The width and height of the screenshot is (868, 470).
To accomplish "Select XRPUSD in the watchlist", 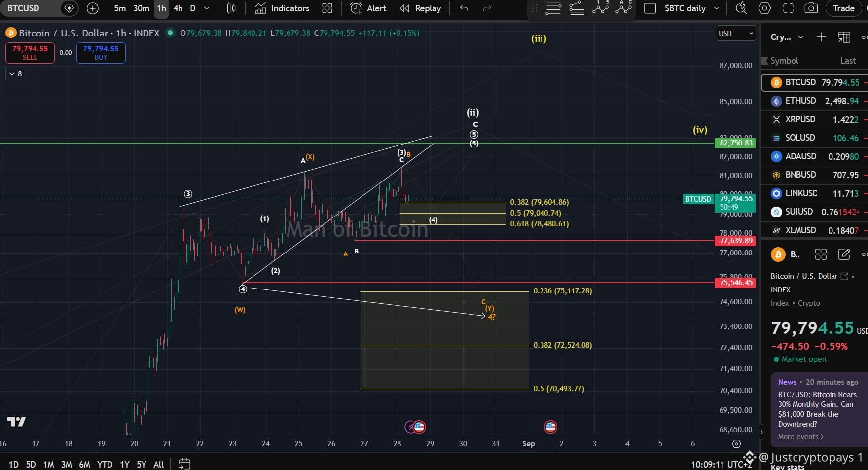I will click(815, 119).
